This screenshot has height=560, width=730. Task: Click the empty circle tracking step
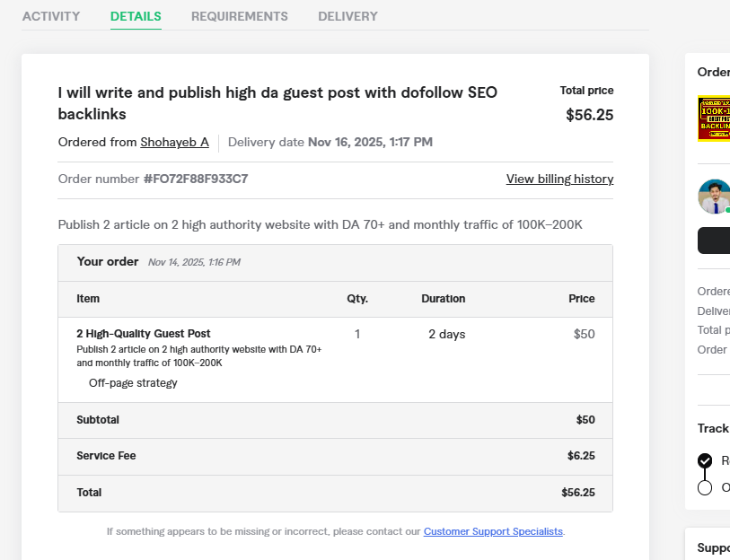(705, 487)
